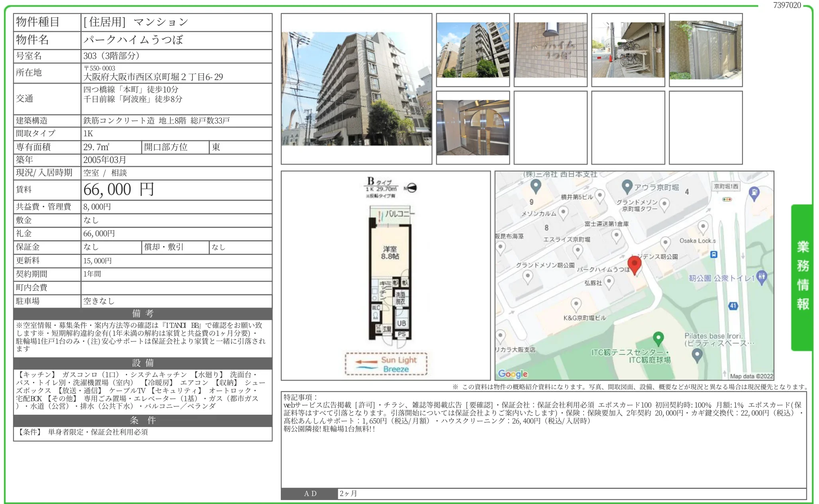
Task: Click the 66,000 円 rent value
Action: (x=118, y=190)
